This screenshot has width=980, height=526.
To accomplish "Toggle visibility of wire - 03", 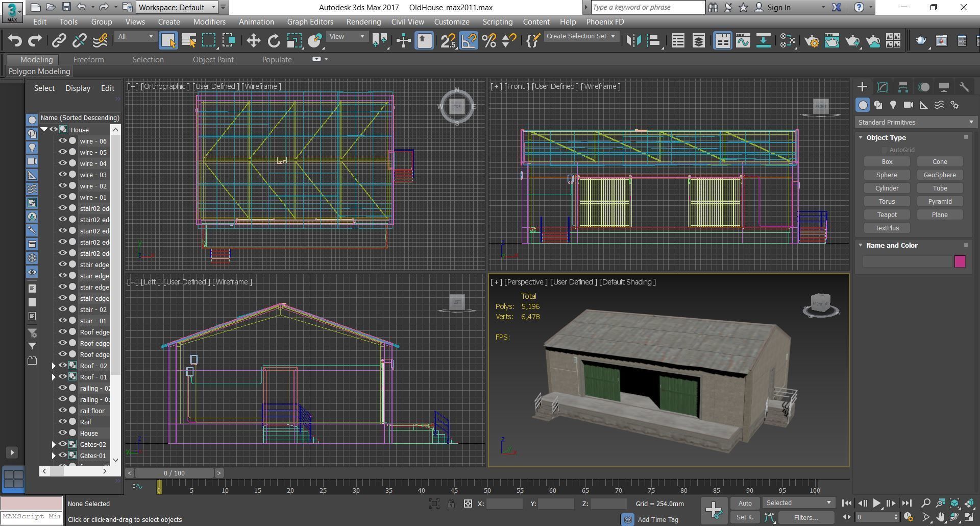I will (62, 175).
